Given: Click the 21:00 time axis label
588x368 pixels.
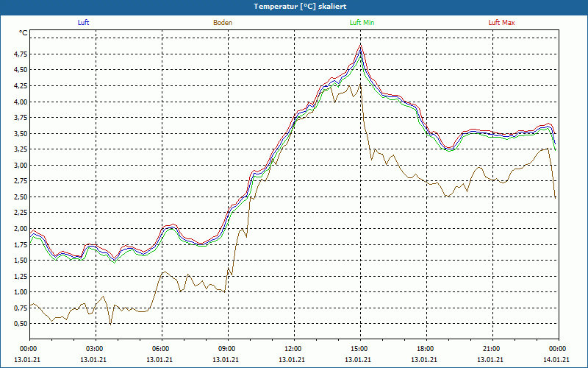Looking at the screenshot, I should point(492,349).
